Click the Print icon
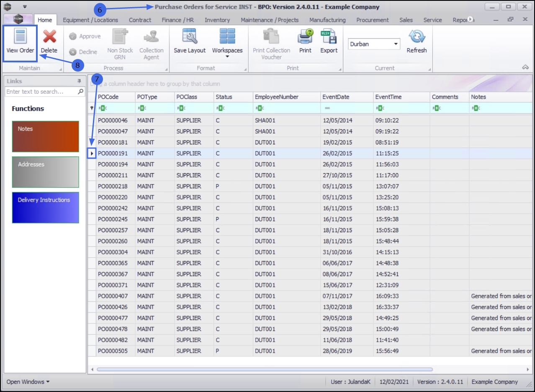Screen dimensions: 535x392 pyautogui.click(x=305, y=37)
